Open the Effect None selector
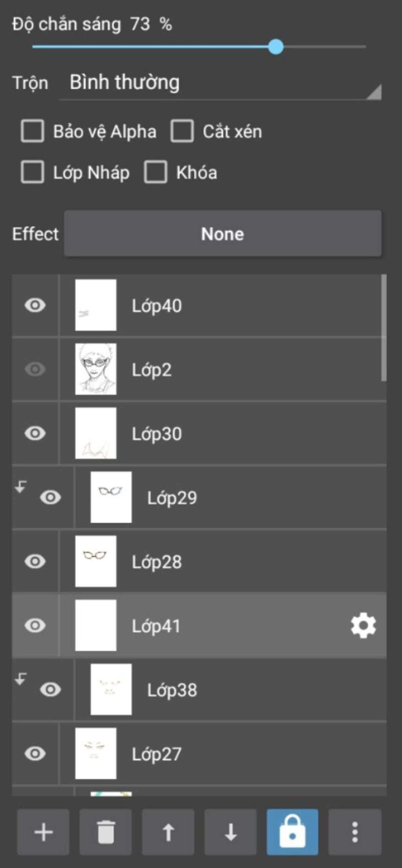This screenshot has width=402, height=868. (x=223, y=234)
